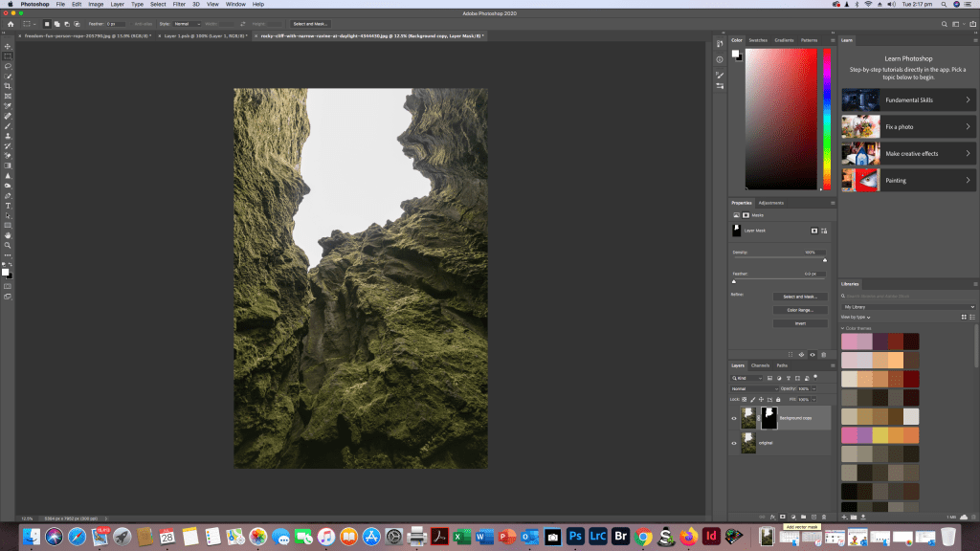Click the Color Range... button

click(x=800, y=310)
